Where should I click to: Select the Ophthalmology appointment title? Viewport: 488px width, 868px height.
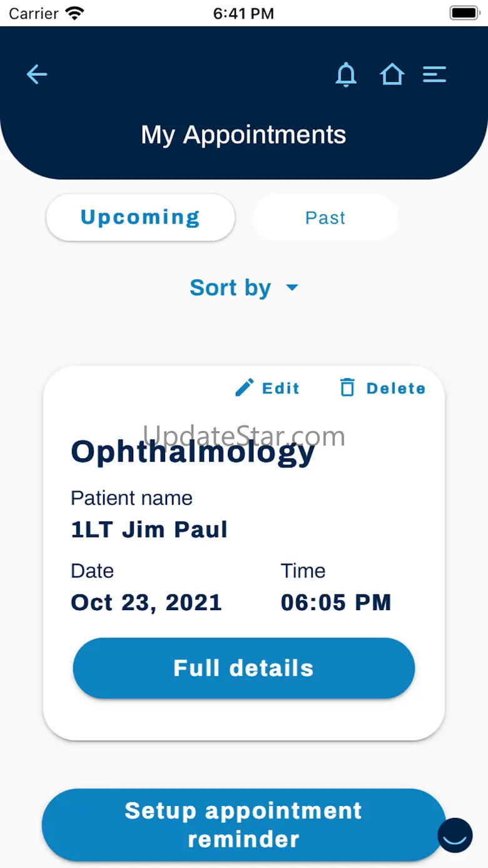193,452
